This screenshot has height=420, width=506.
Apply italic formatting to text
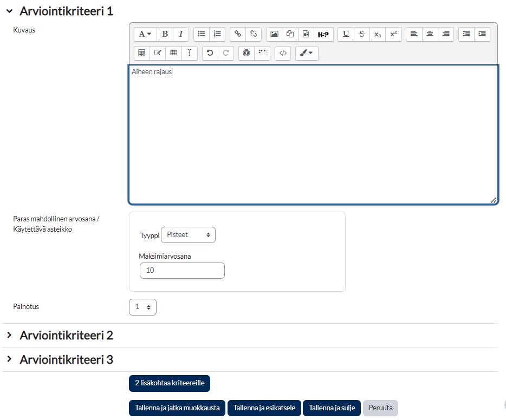(180, 34)
